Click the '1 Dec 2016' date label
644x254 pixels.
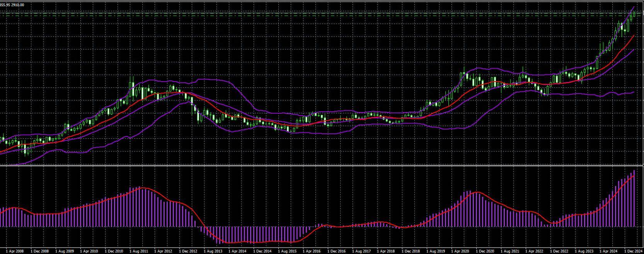336,251
